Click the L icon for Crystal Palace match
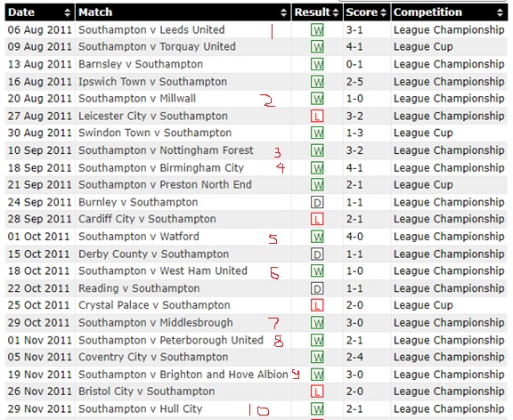Screen dimensions: 513x420 pos(317,305)
